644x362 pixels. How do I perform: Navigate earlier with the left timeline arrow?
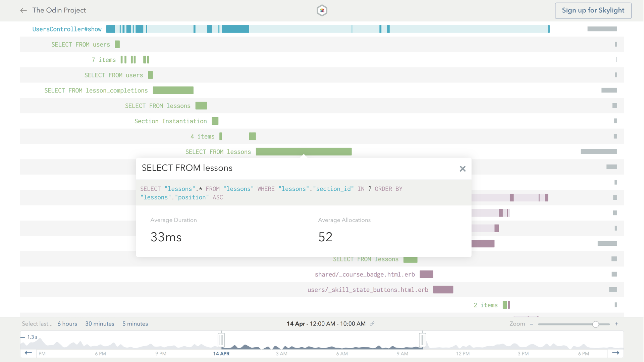[28, 353]
